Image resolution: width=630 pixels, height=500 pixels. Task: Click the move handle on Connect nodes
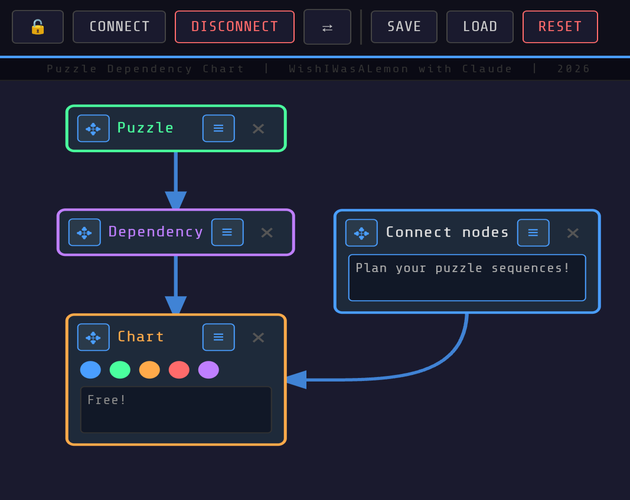pos(361,233)
